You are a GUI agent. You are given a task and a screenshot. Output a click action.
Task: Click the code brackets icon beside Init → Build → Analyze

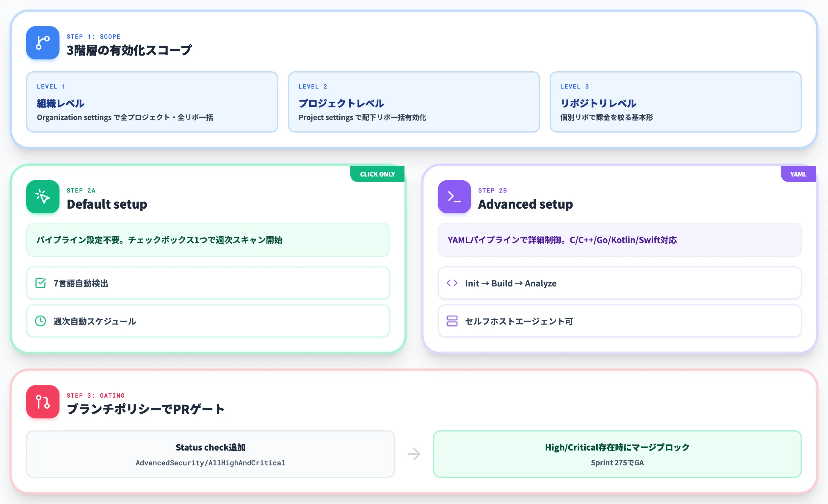click(452, 283)
